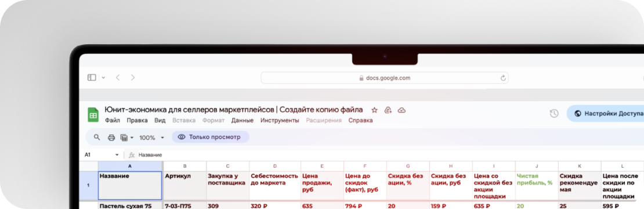Select the Пастель сухая 75 cell
The image size is (644, 209).
[130, 206]
